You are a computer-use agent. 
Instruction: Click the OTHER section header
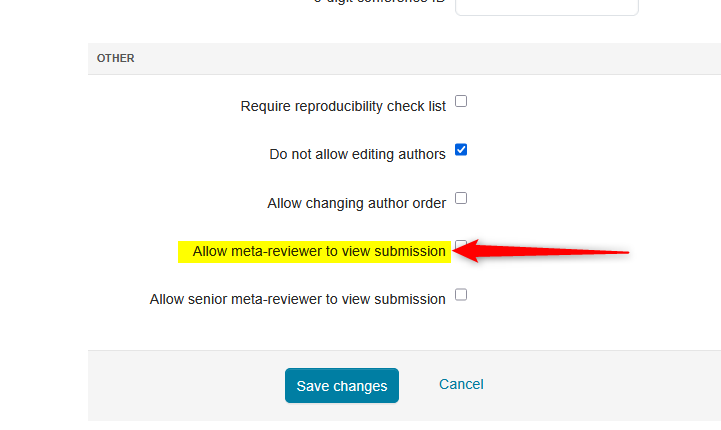click(116, 58)
